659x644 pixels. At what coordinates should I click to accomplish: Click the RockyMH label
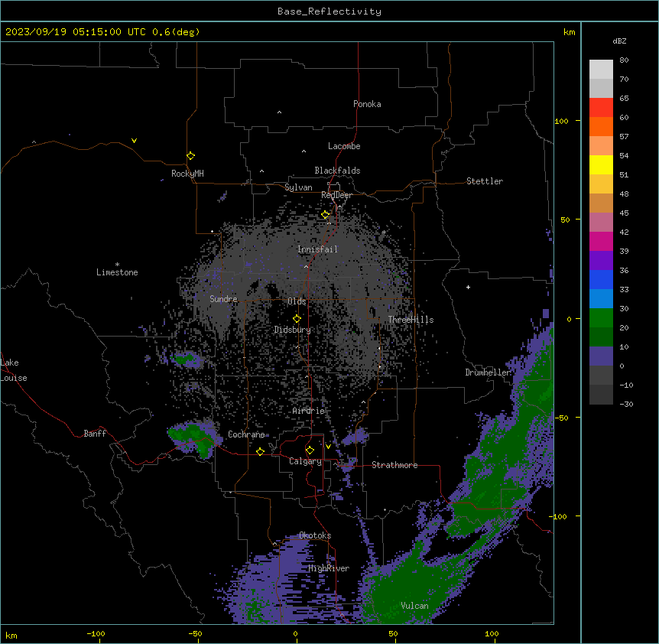(x=187, y=174)
